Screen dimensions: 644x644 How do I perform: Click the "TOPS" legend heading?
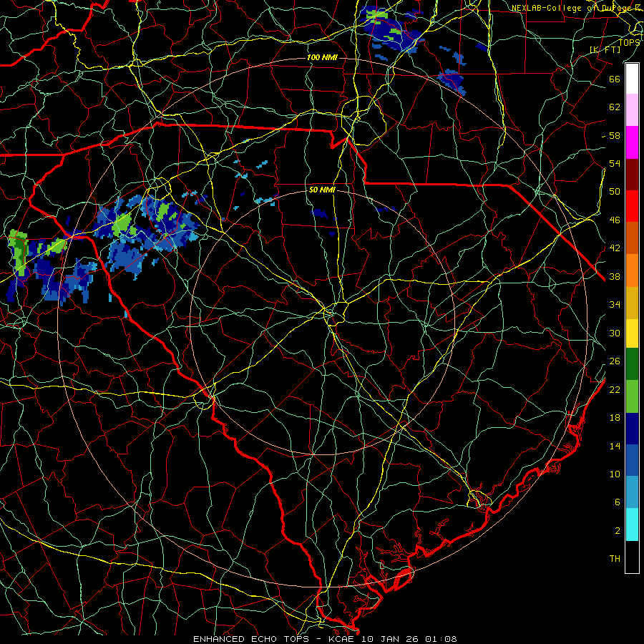pos(629,42)
